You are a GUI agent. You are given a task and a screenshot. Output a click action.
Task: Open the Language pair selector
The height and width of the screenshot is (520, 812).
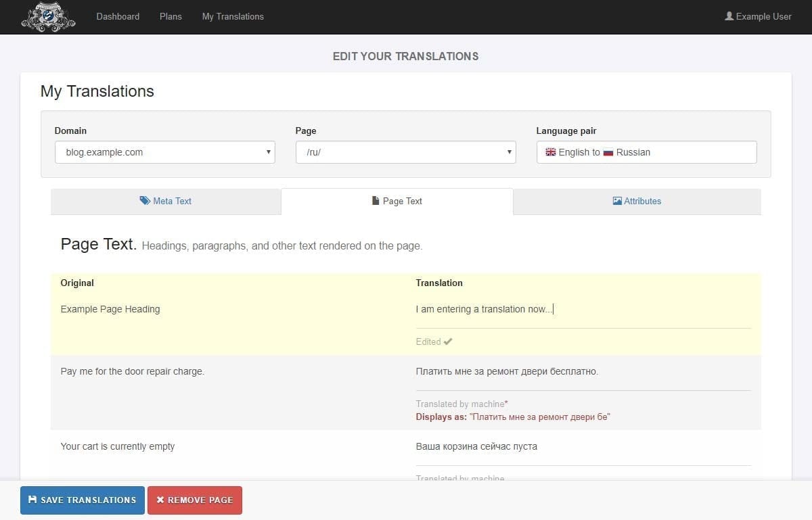click(x=646, y=152)
